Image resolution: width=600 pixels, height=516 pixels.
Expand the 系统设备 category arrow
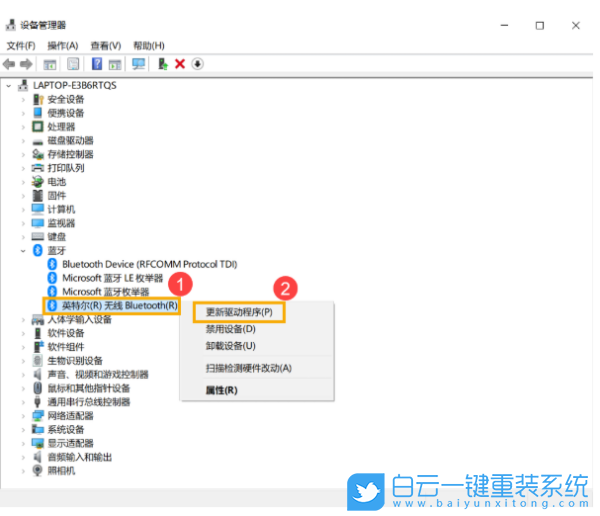point(23,429)
